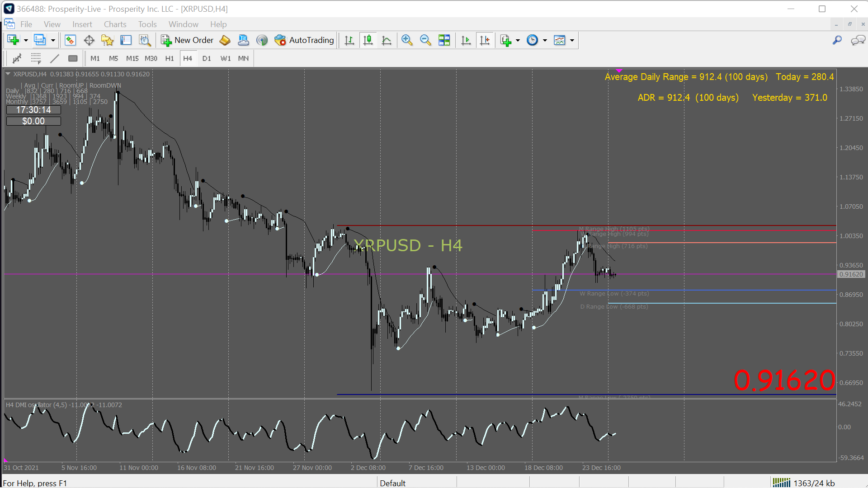Viewport: 868px width, 488px height.
Task: Toggle the Chart Shift button
Action: coord(485,40)
